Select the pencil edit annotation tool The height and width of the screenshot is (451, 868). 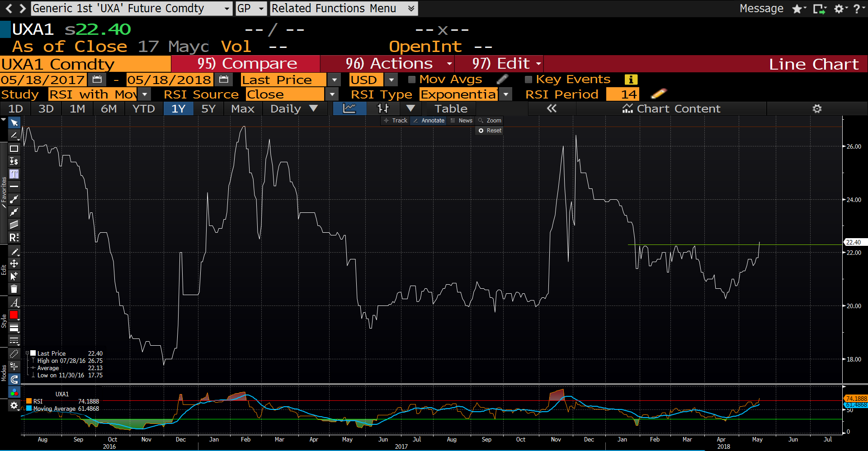click(x=14, y=251)
